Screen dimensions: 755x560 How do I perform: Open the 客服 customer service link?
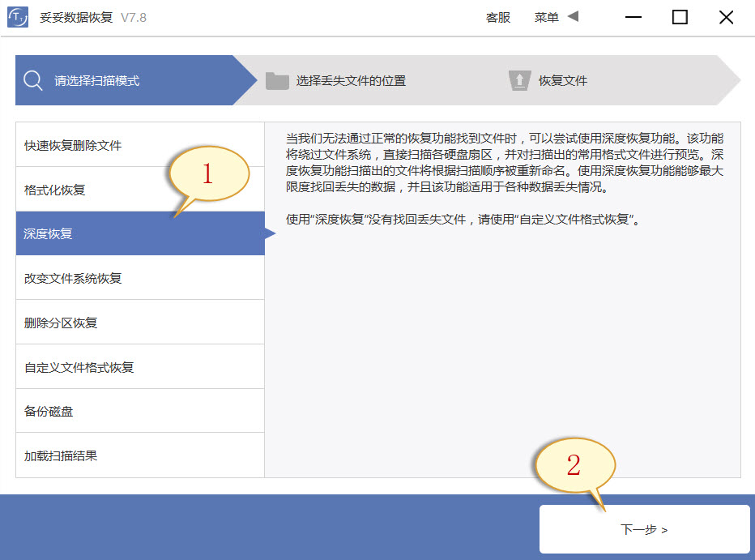[x=497, y=16]
